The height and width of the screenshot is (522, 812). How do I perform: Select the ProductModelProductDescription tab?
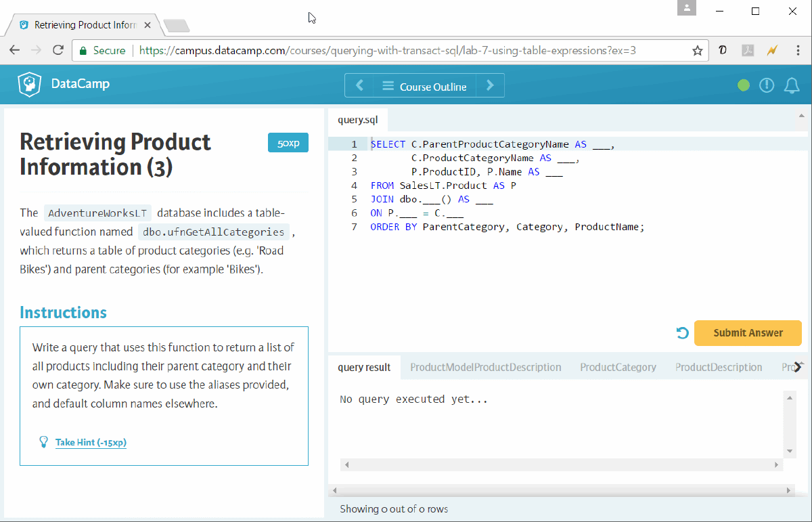click(x=486, y=367)
